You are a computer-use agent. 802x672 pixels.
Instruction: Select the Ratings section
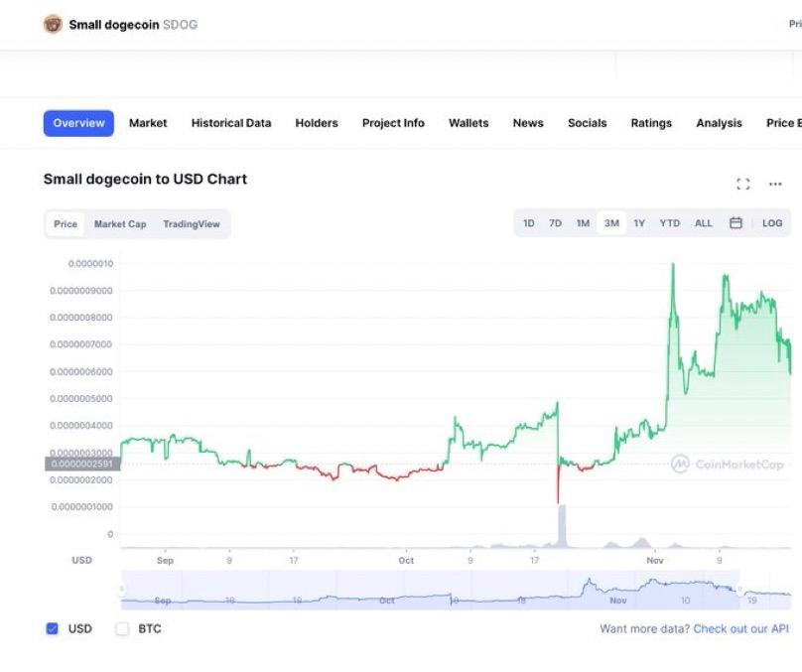coord(650,122)
